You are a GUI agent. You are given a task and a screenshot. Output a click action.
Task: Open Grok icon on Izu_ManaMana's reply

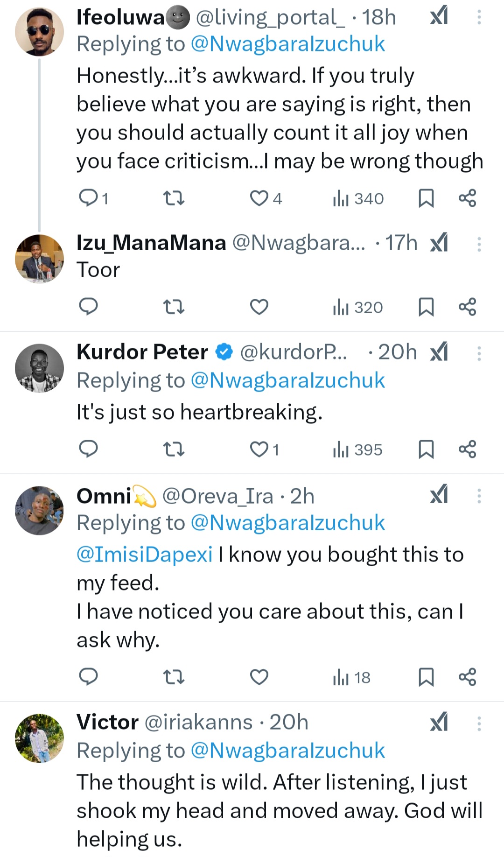(x=439, y=243)
